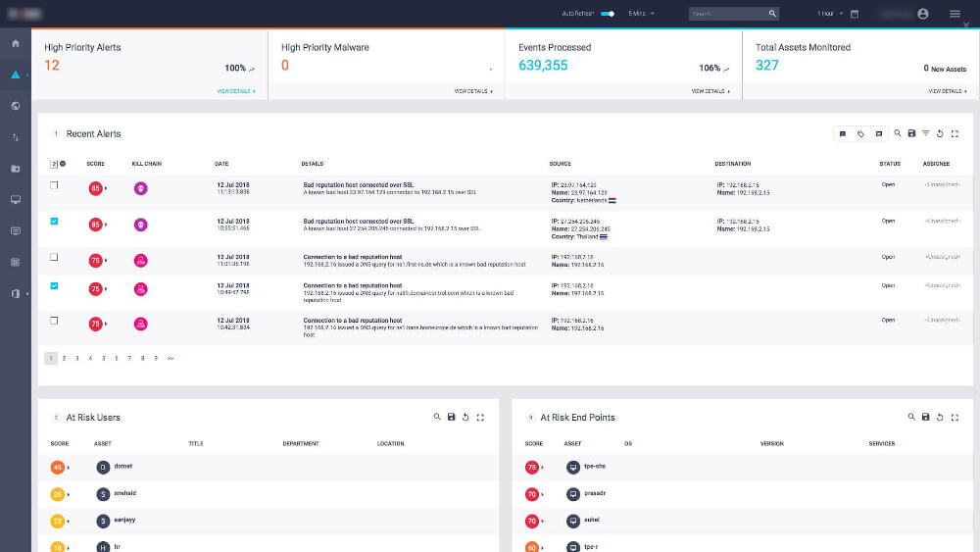Viewport: 980px width, 552px height.
Task: Click View Details under Events Processed
Action: [x=710, y=91]
